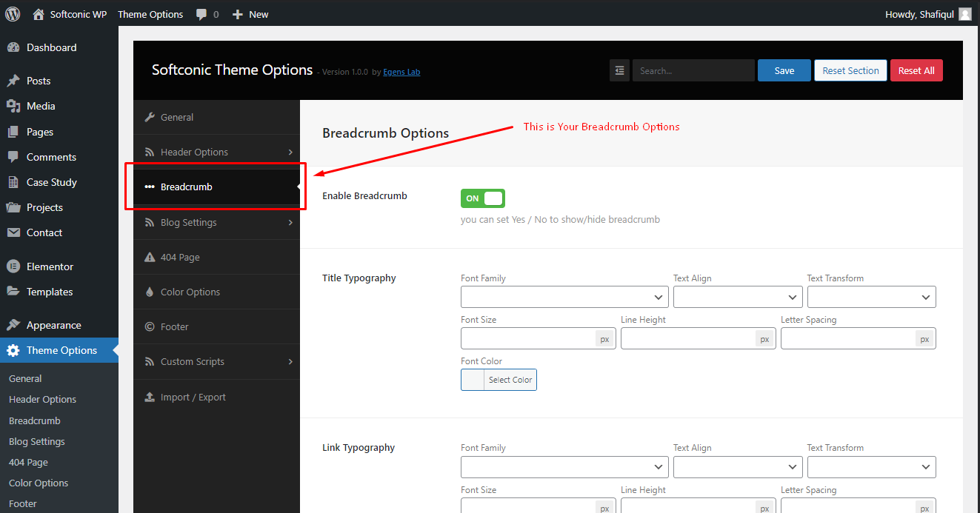Image resolution: width=980 pixels, height=513 pixels.
Task: Click the Footer copyright icon
Action: [150, 326]
